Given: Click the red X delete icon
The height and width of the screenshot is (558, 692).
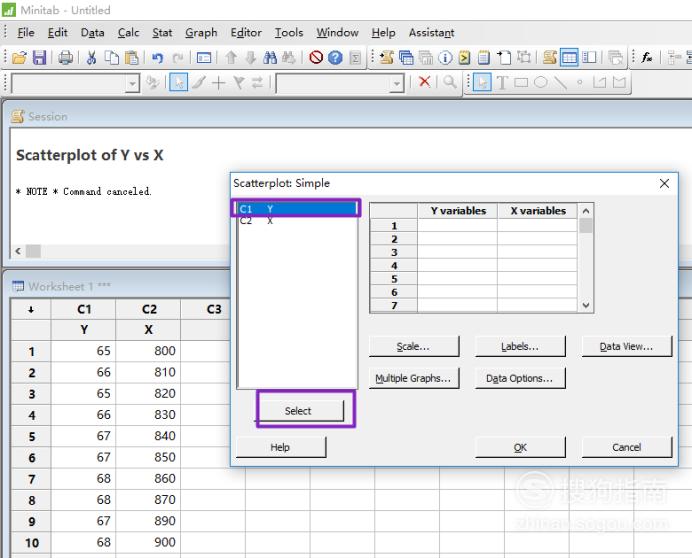Looking at the screenshot, I should point(425,82).
